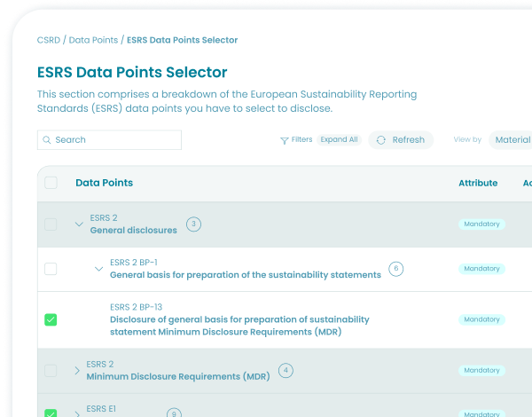Click the count badge 4 next to Minimum Disclosure Requirements
The image size is (532, 417).
point(286,371)
